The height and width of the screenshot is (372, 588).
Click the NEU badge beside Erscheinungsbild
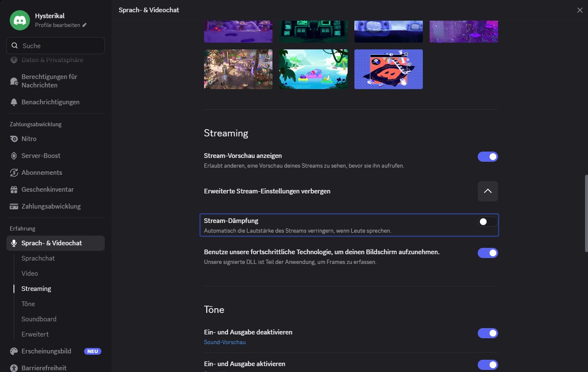point(93,351)
